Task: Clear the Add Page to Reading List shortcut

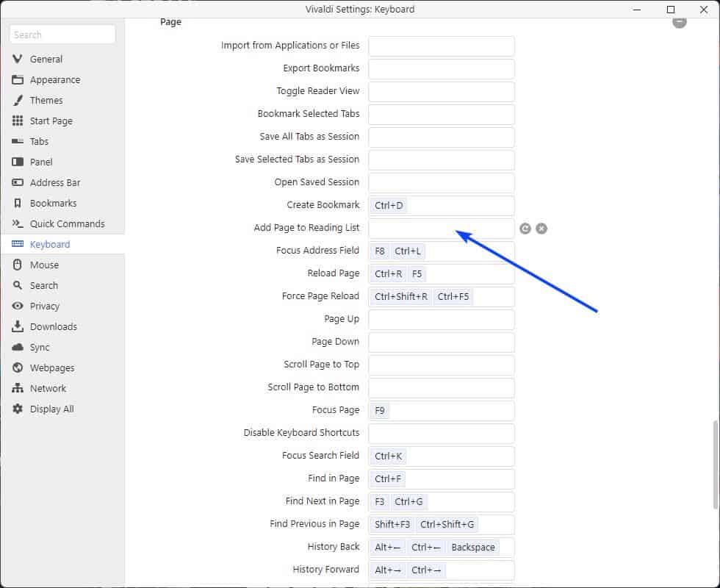Action: 541,229
